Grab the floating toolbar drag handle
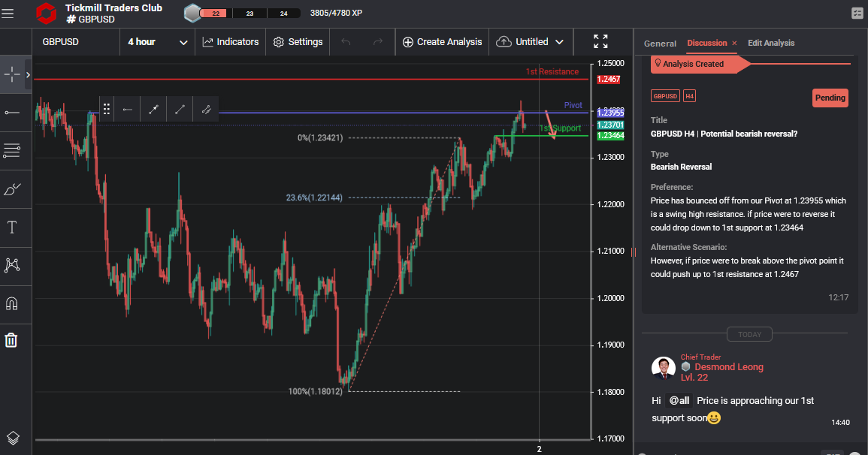 tap(106, 109)
